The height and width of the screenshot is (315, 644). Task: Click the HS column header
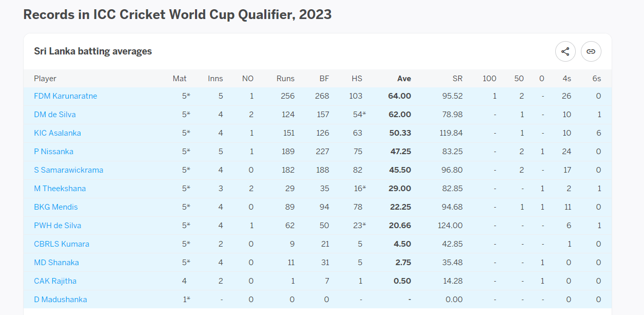pyautogui.click(x=357, y=79)
